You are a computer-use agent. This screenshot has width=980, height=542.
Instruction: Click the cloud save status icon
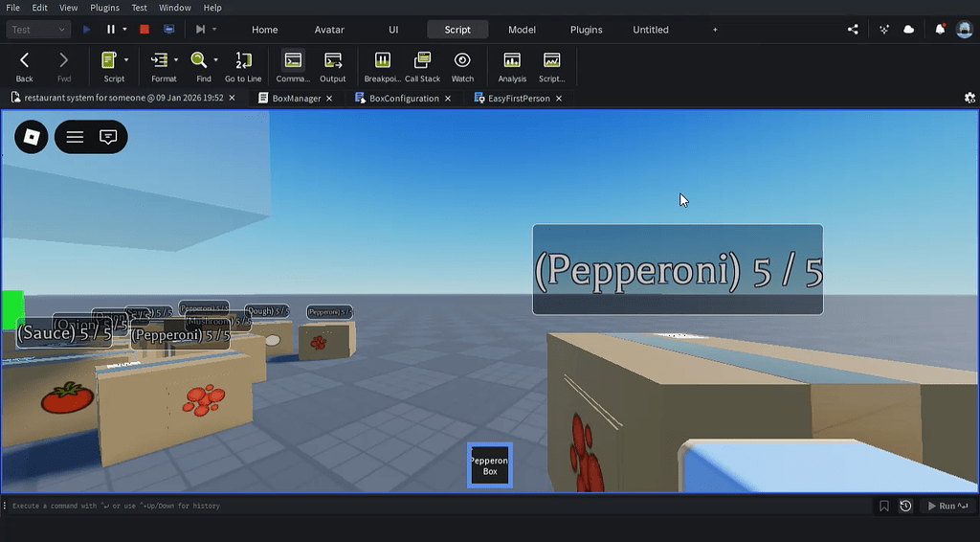[x=909, y=30]
